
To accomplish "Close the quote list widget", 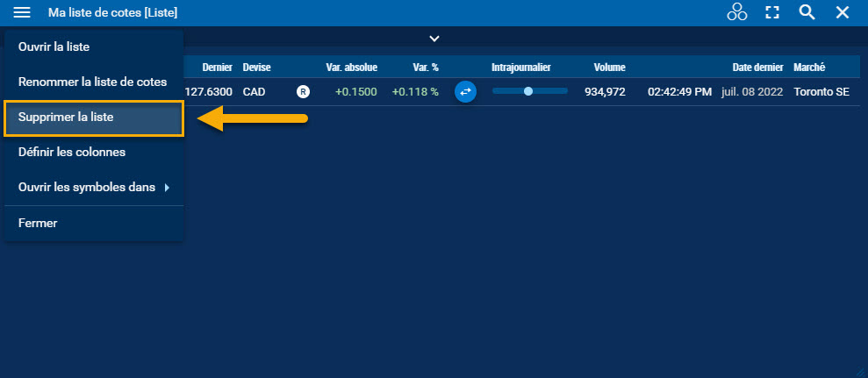I will click(843, 12).
